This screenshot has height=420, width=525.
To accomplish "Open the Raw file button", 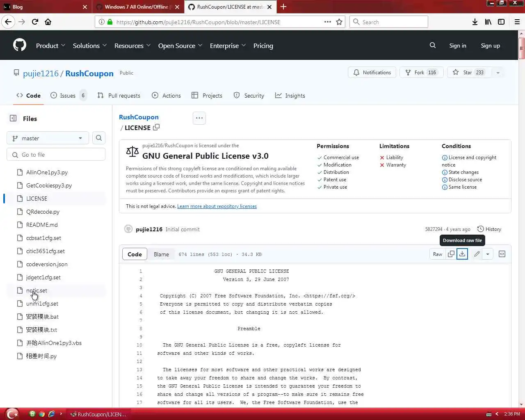I will [x=438, y=254].
